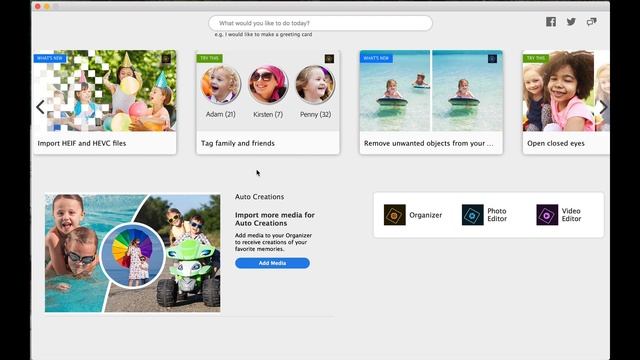Select Penny (32) face circle
The width and height of the screenshot is (640, 360).
click(315, 84)
